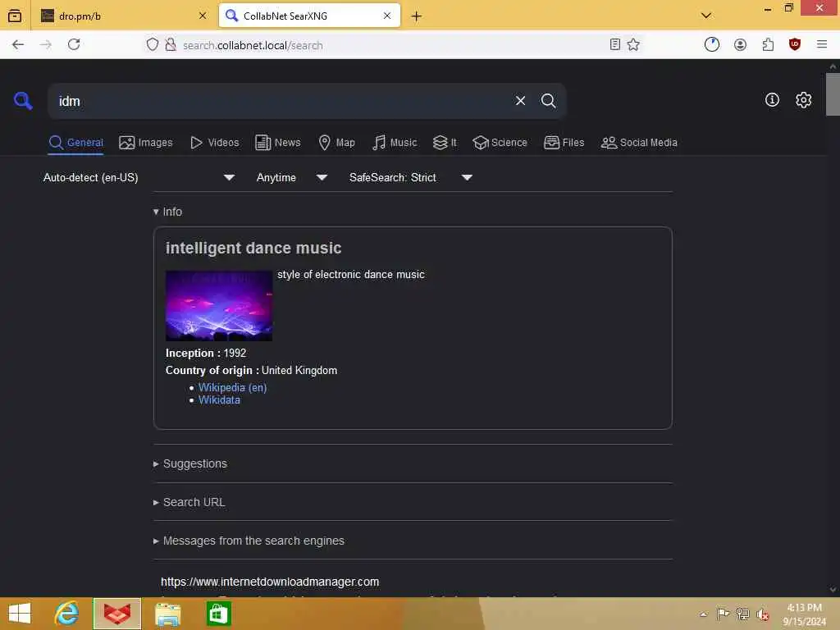Switch to the Map category

pyautogui.click(x=336, y=143)
